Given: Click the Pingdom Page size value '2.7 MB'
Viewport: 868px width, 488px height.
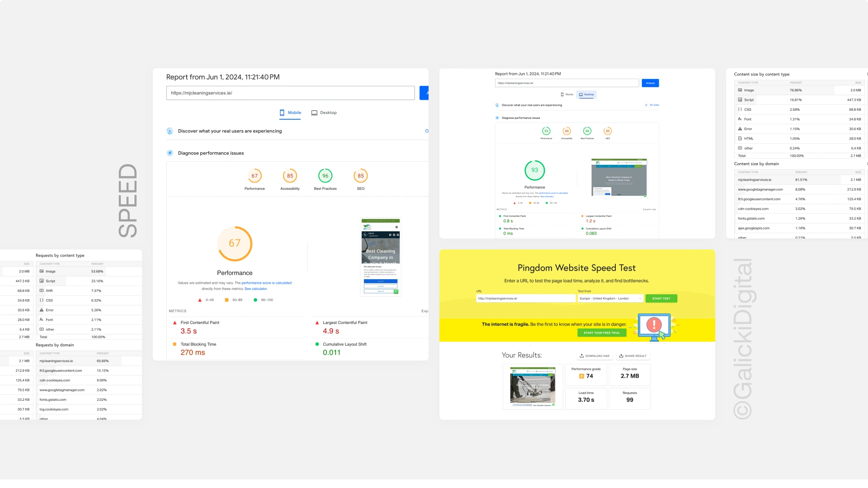Looking at the screenshot, I should pos(630,376).
